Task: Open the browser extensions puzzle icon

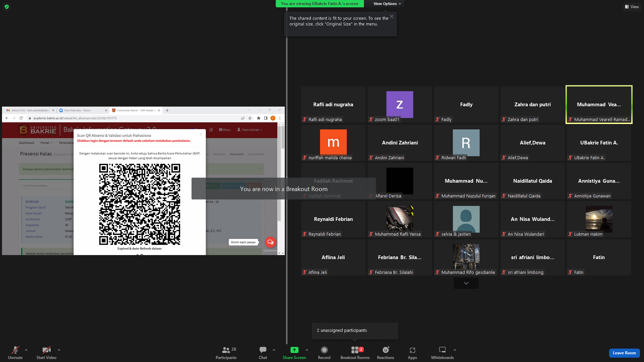Action: [x=259, y=118]
